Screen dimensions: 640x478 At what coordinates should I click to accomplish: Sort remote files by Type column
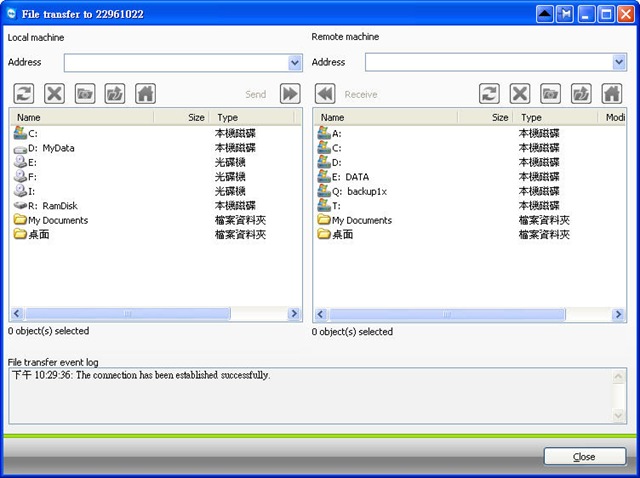point(555,117)
